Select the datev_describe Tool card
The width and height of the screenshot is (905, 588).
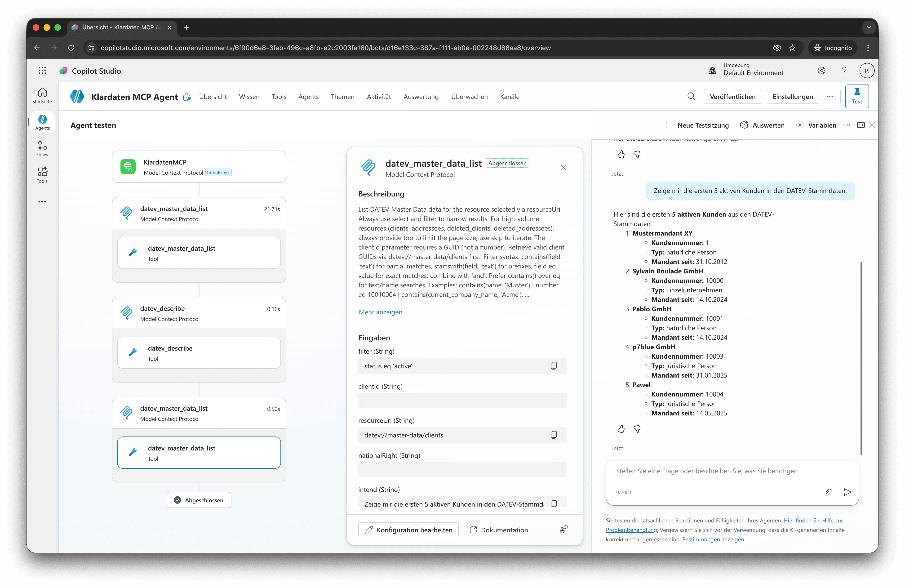(199, 352)
